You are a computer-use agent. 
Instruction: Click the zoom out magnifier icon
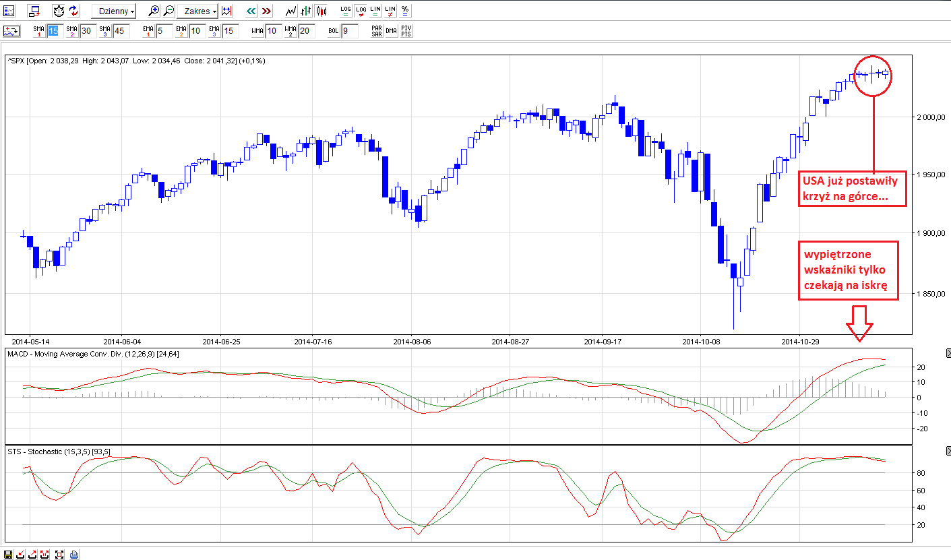[x=168, y=11]
